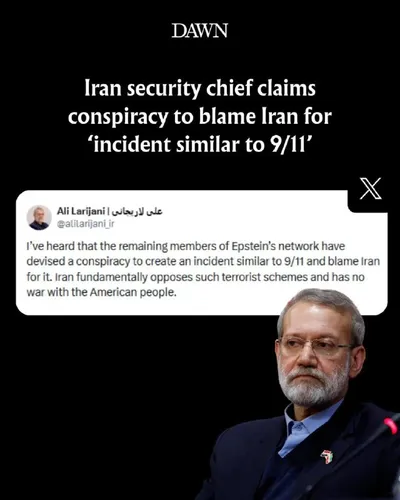
Task: Click the headline line 'conspiracy to blame Iran for'
Action: tap(200, 116)
